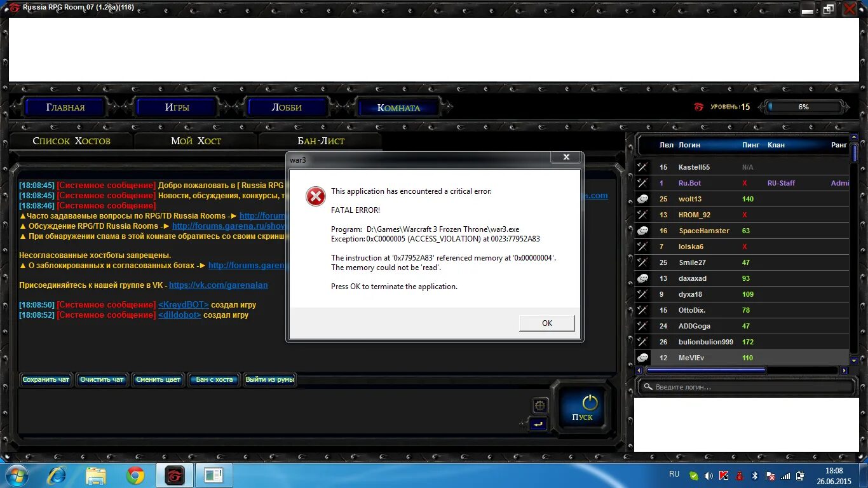Click the Сменить цвет button
Screen dimensions: 868x488
click(158, 380)
